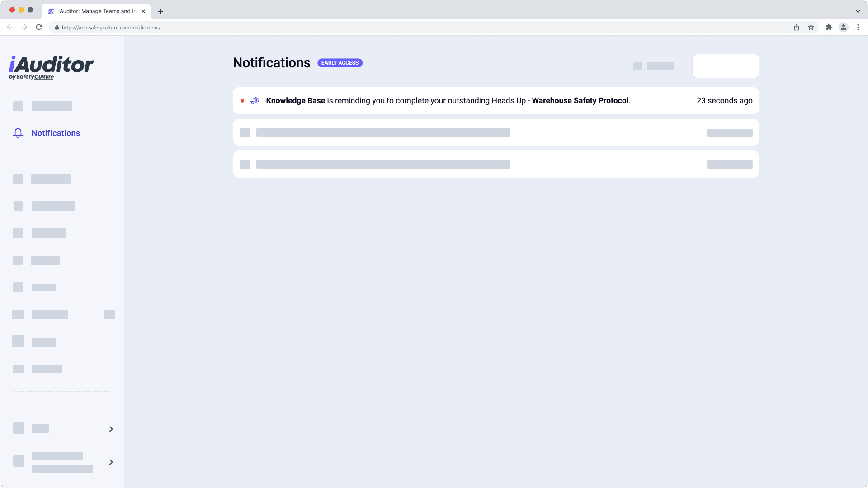Click the browser address bar URL field

[x=111, y=28]
